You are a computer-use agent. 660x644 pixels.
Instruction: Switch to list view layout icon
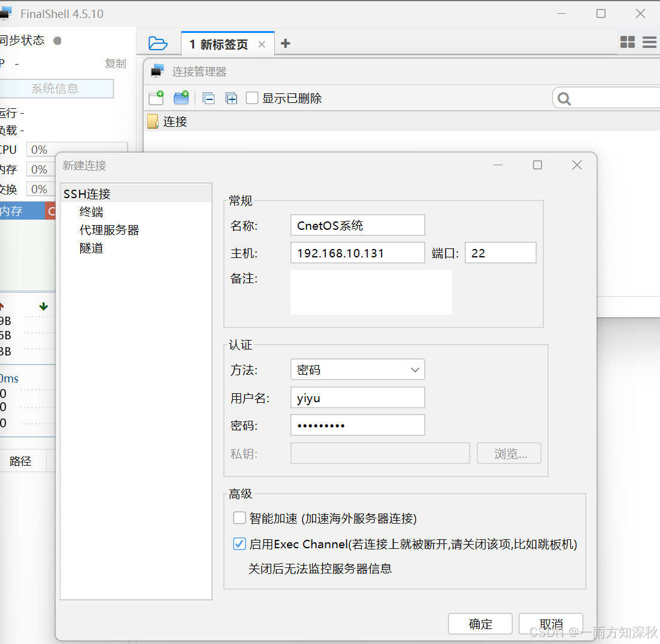(x=649, y=42)
